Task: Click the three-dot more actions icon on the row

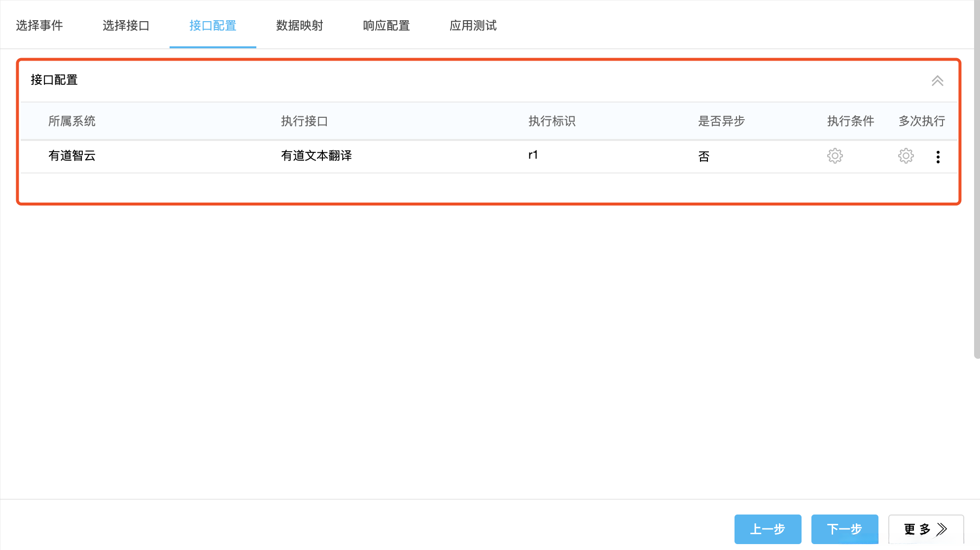Action: [x=938, y=156]
